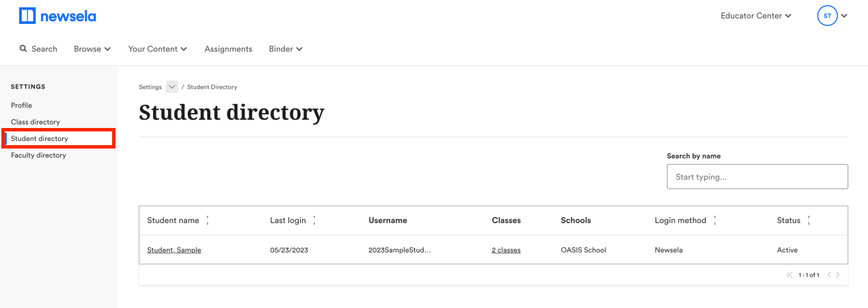Open the ST user avatar menu

click(832, 16)
